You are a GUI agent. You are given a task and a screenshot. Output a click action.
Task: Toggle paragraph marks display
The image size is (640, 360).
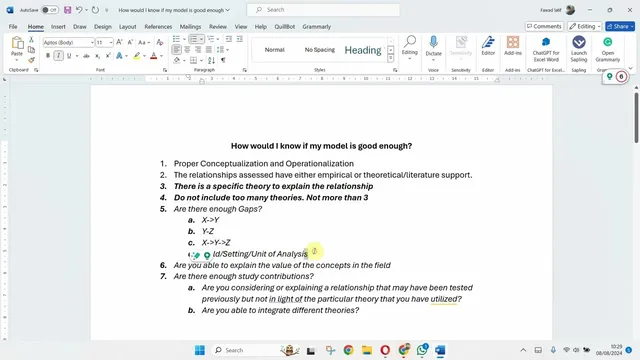pyautogui.click(x=223, y=60)
